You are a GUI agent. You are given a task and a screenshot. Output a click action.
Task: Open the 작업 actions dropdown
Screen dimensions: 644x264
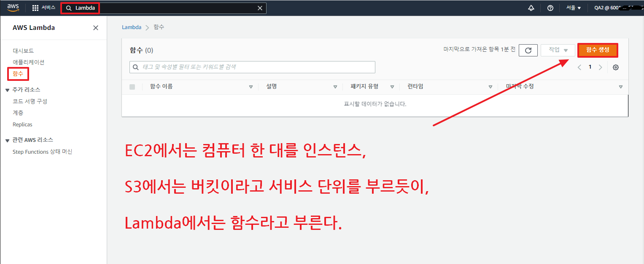pos(558,50)
